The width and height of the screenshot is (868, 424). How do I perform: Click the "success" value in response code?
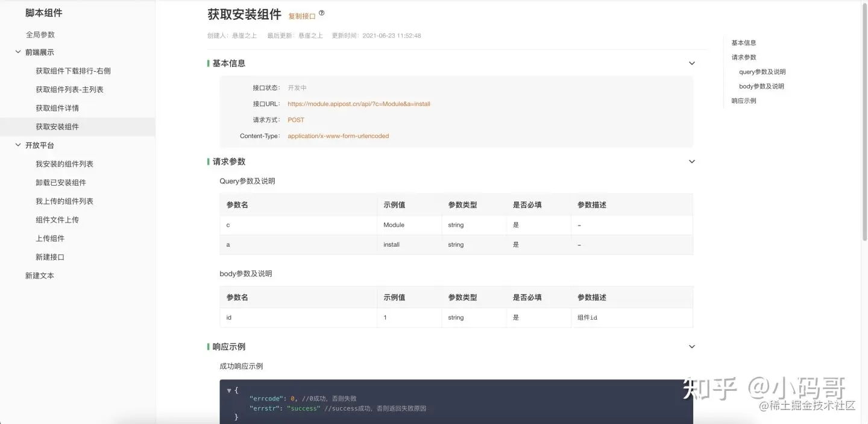point(304,408)
